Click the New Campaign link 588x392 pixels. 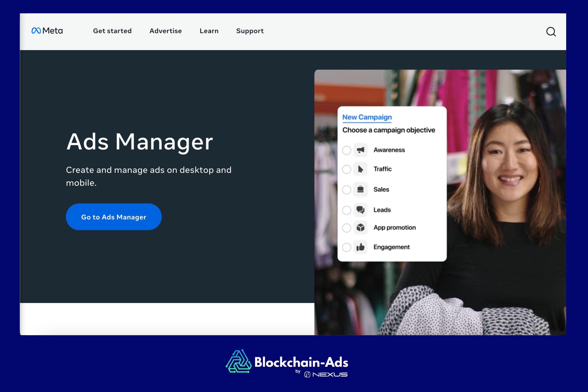click(367, 117)
